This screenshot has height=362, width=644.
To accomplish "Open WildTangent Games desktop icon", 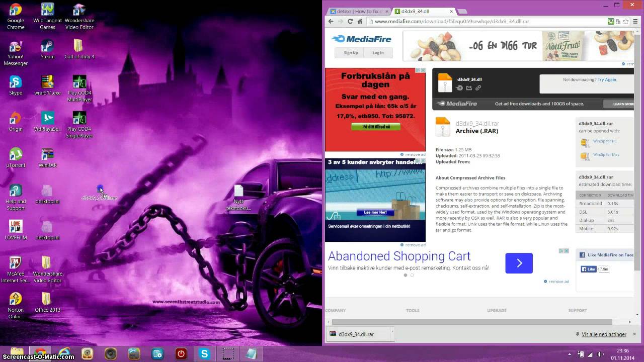I will [47, 16].
